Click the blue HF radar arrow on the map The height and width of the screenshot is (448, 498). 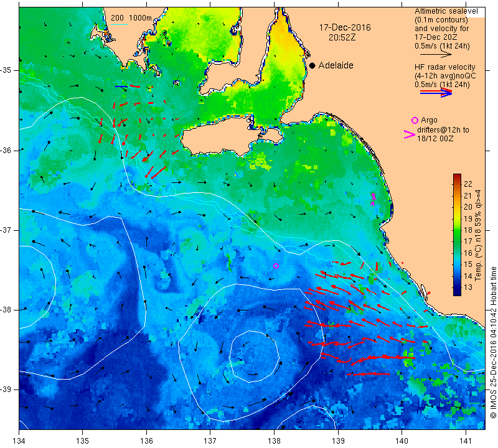(121, 86)
